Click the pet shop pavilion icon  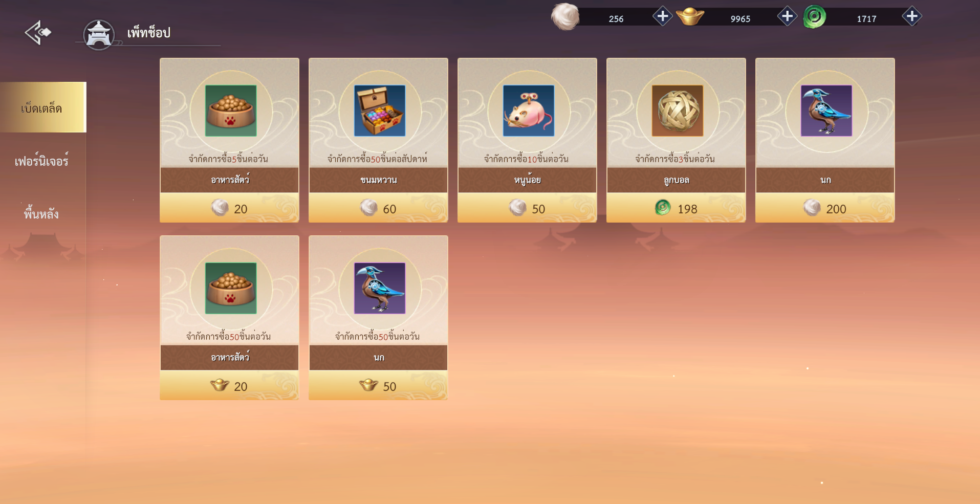99,35
